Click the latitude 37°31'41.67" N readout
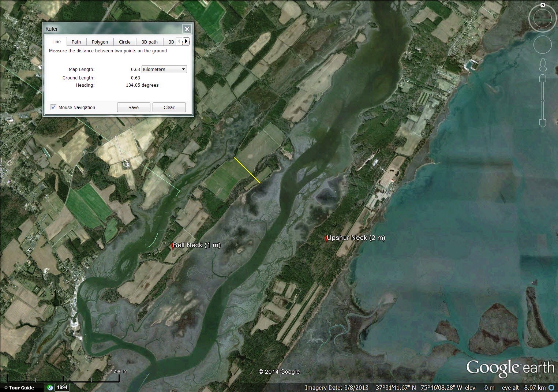This screenshot has height=392, width=558. click(396, 388)
